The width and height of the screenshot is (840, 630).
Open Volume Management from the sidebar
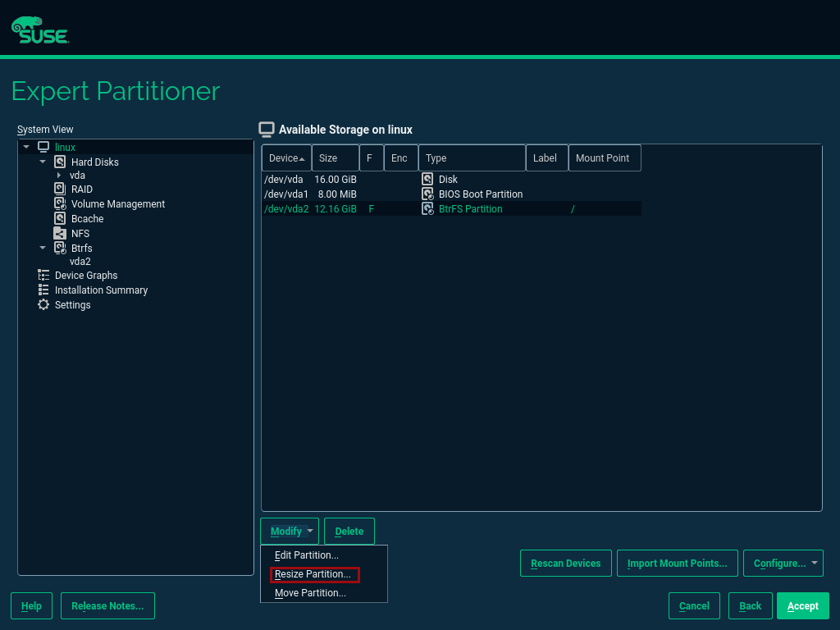coord(58,203)
